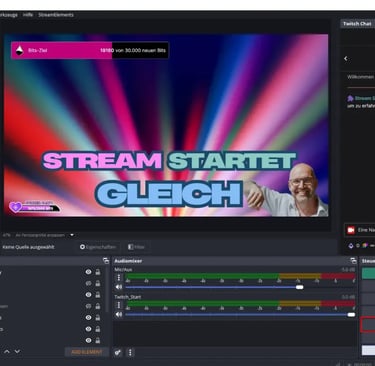Open the Hilfe menu
Viewport: 375px width, 366px height.
28,15
